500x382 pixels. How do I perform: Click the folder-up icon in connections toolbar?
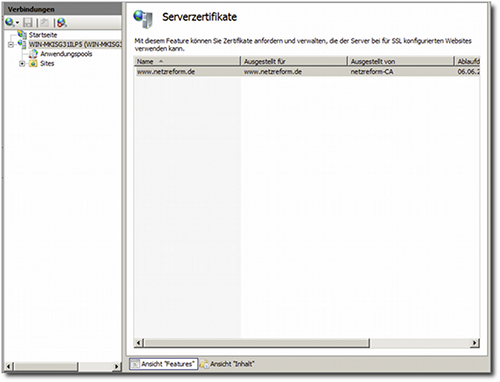(45, 23)
